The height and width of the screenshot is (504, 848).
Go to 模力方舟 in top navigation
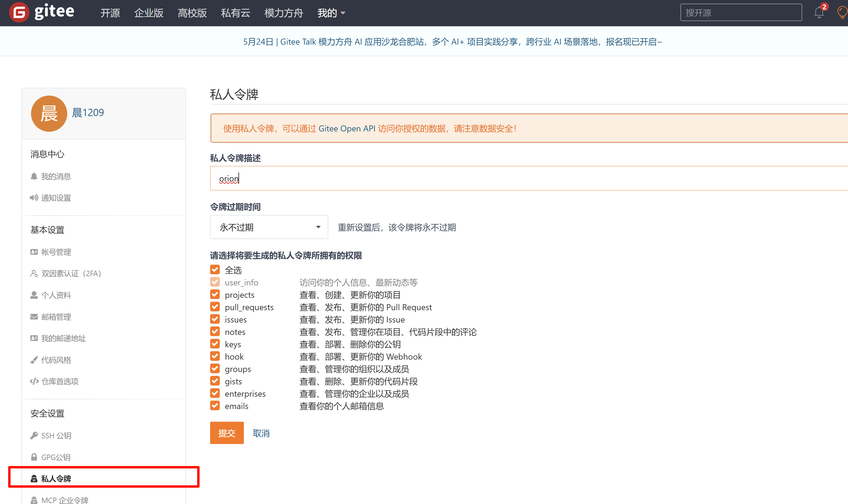coord(284,13)
